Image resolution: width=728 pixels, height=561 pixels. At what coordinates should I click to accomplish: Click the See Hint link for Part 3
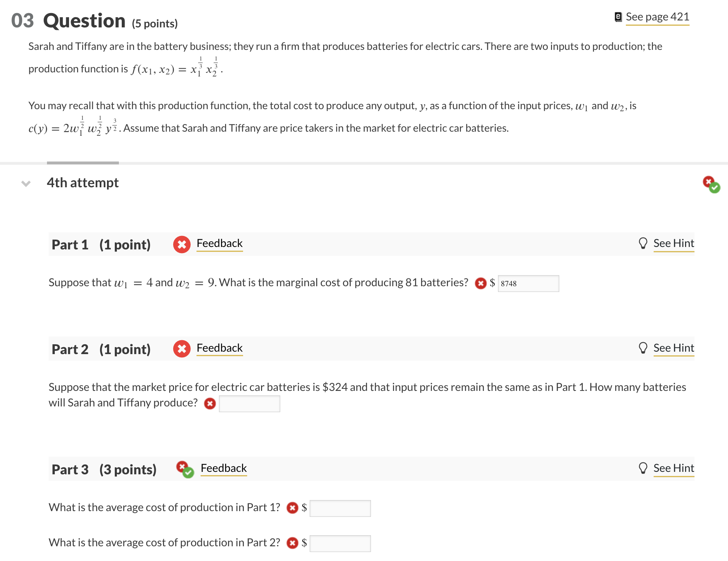674,468
